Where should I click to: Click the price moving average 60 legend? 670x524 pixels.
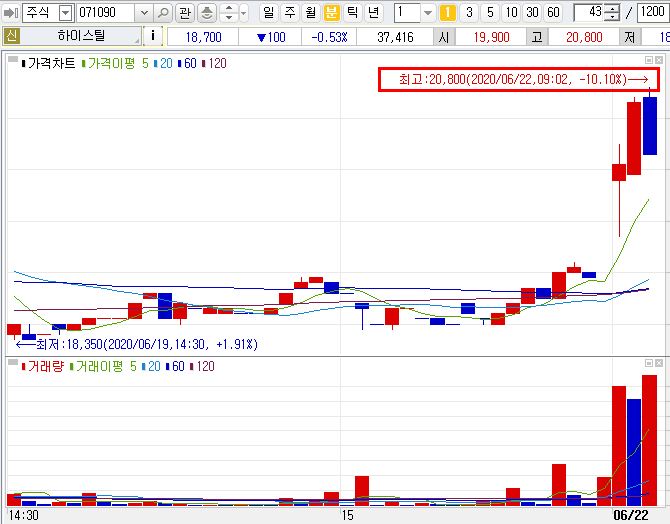187,64
